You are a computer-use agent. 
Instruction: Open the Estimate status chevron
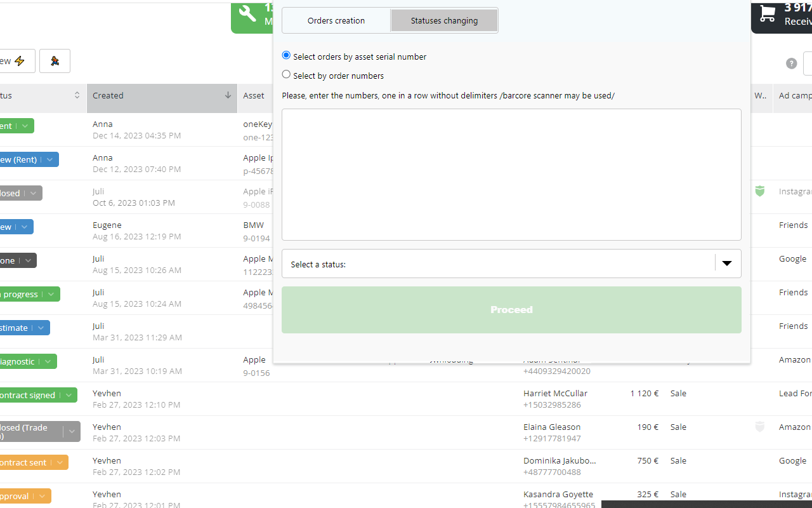click(x=41, y=328)
